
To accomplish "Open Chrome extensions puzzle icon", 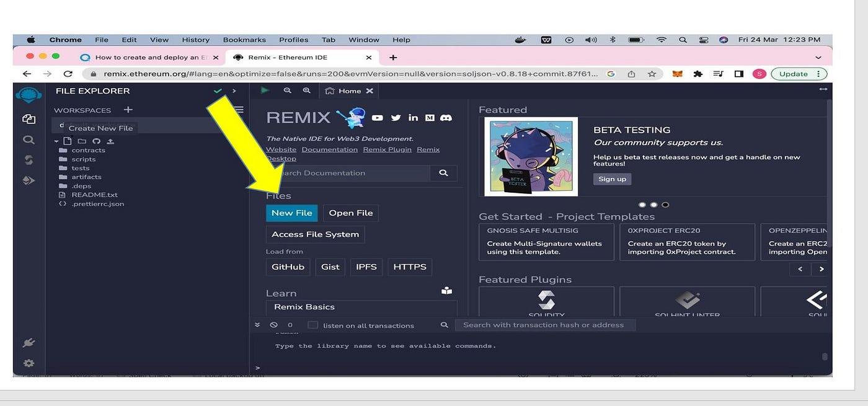I will point(698,74).
